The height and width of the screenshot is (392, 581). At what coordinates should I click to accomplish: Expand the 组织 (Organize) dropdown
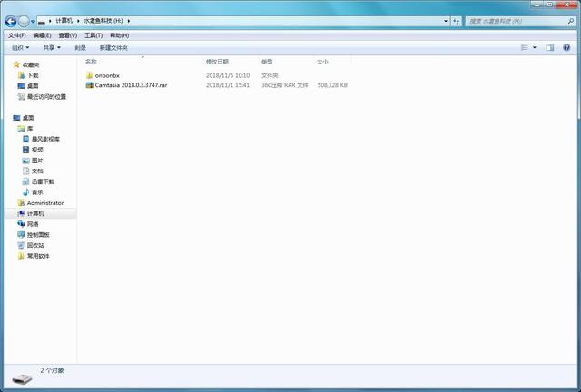tap(21, 47)
